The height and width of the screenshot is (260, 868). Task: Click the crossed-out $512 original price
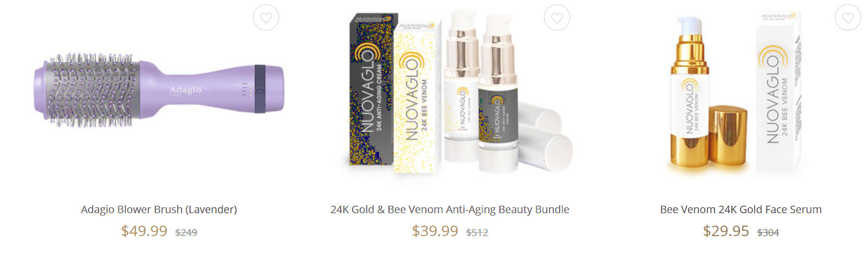477,233
